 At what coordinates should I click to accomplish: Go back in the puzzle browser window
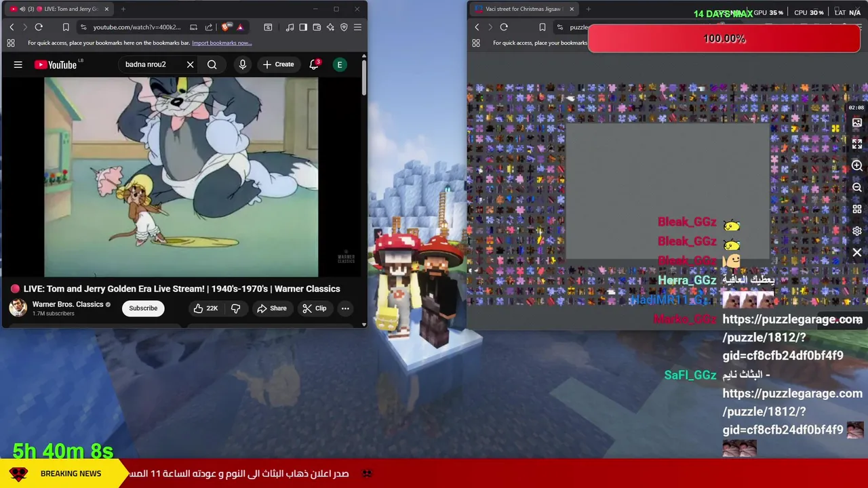477,27
